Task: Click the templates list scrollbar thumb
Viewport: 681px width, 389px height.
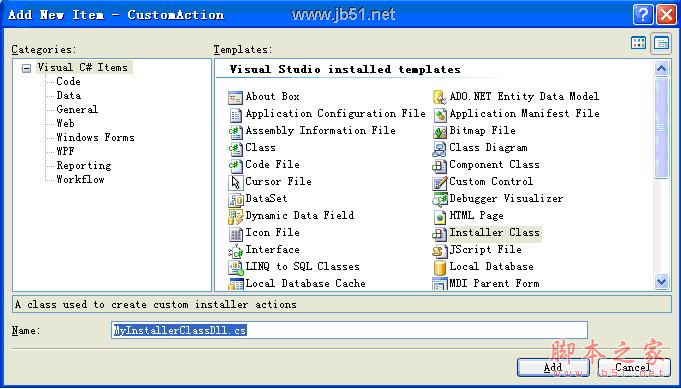Action: tap(661, 128)
